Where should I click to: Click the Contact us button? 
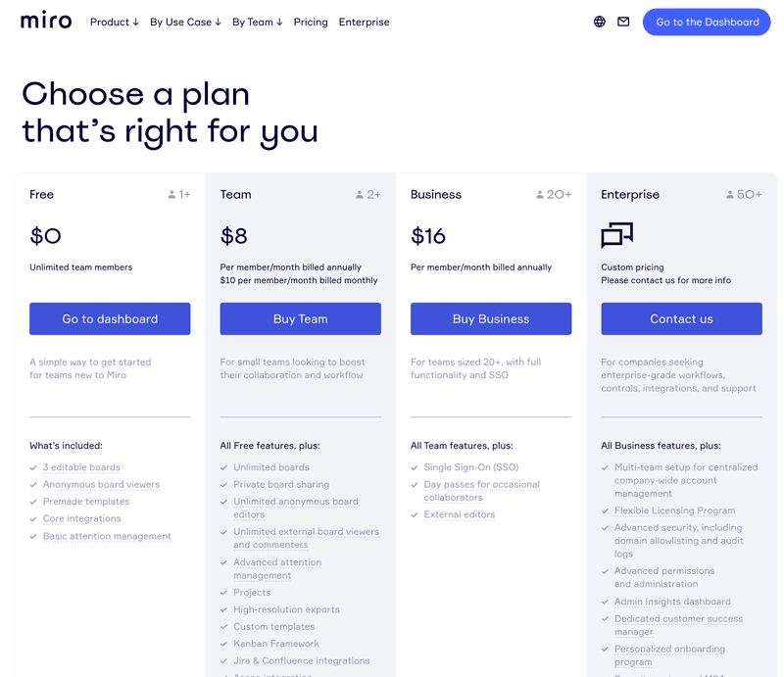tap(681, 318)
